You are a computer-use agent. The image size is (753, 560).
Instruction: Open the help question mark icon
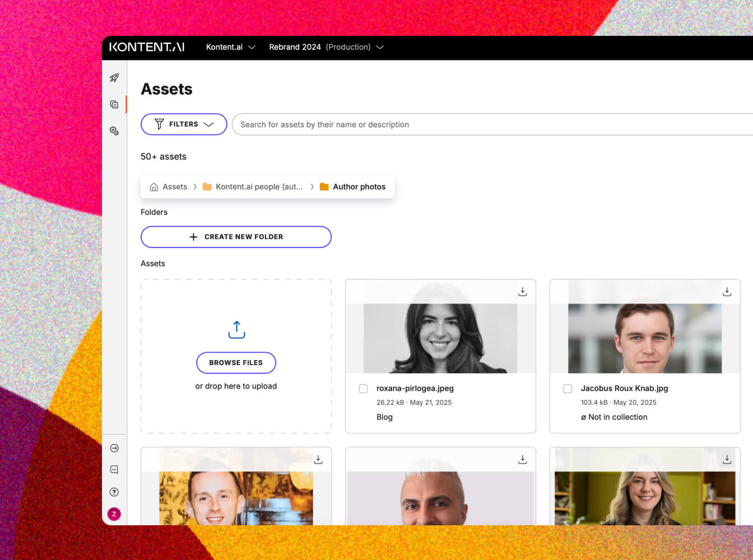114,492
